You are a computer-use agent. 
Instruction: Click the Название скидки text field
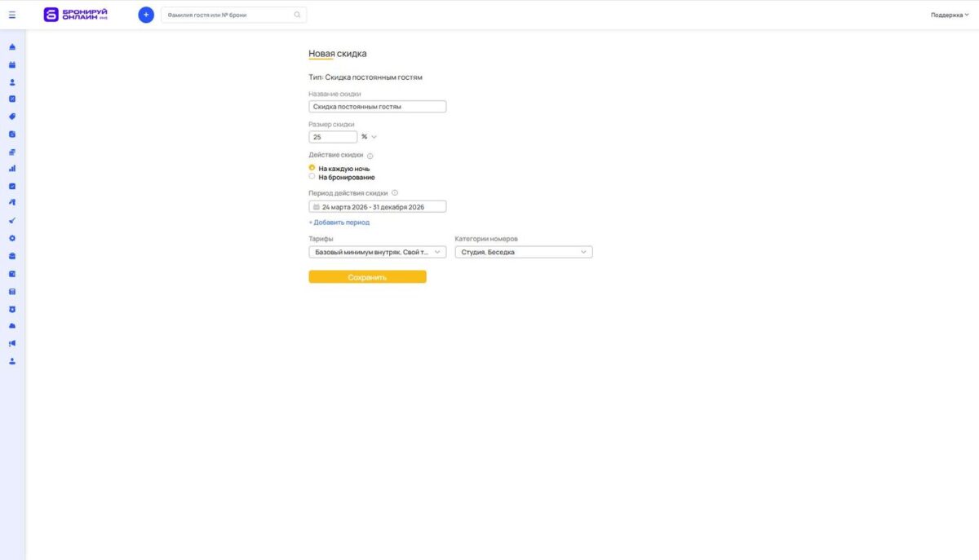click(377, 107)
